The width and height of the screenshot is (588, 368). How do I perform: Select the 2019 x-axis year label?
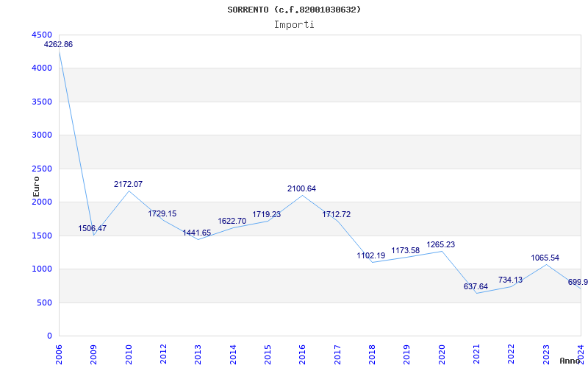tap(407, 354)
